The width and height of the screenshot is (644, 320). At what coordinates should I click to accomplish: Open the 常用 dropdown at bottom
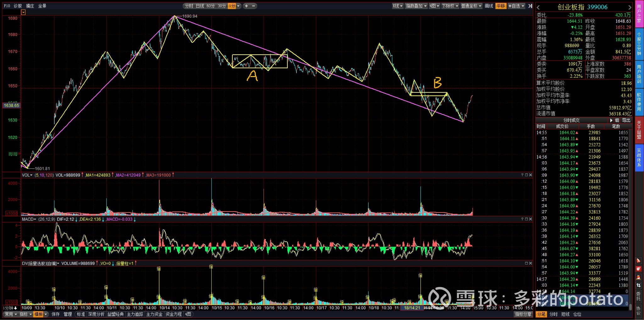[11, 314]
